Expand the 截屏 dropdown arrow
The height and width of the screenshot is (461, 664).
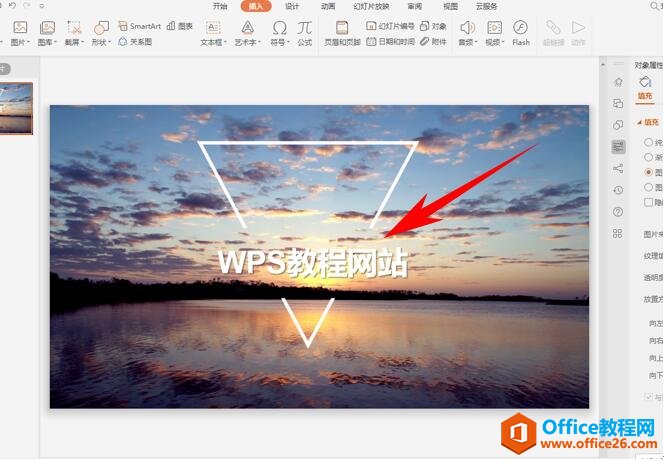83,42
